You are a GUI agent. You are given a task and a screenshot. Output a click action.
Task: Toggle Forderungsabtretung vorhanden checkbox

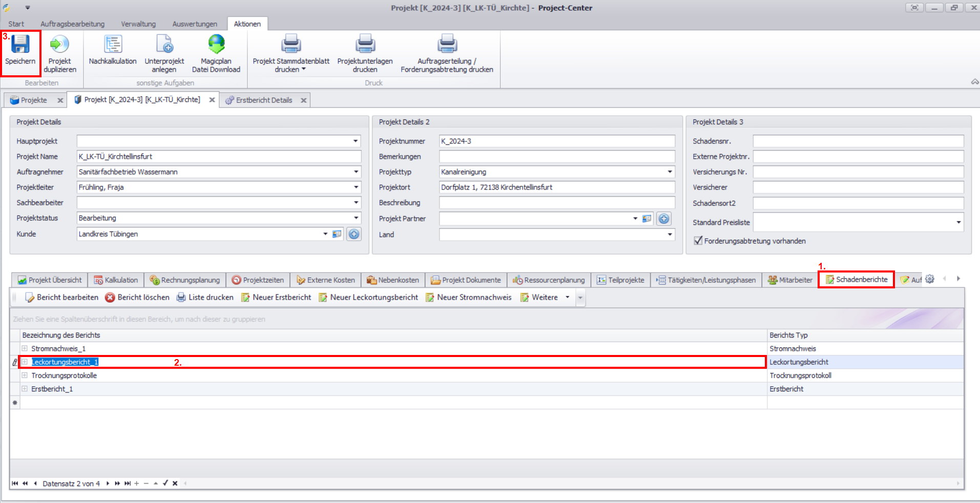(698, 241)
